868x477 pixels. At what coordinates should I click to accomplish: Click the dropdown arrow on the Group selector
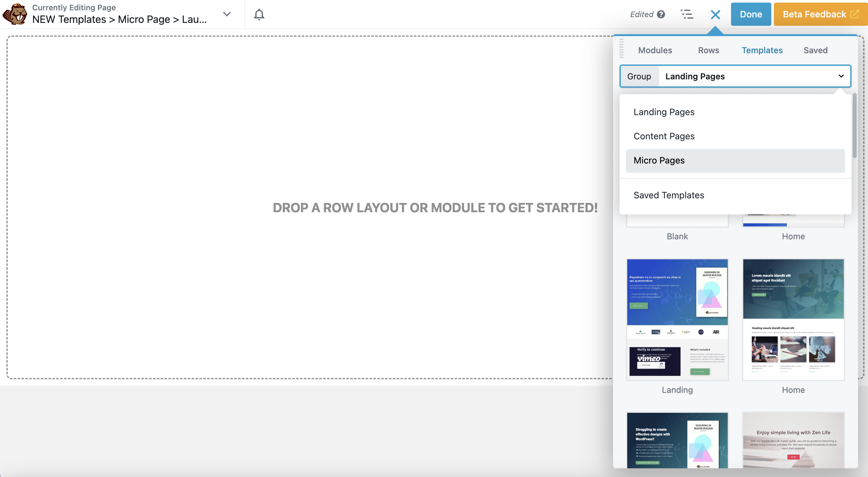pyautogui.click(x=841, y=76)
